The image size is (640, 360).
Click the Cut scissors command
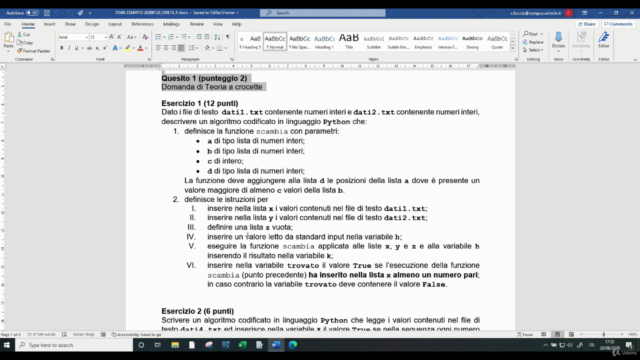tap(24, 35)
